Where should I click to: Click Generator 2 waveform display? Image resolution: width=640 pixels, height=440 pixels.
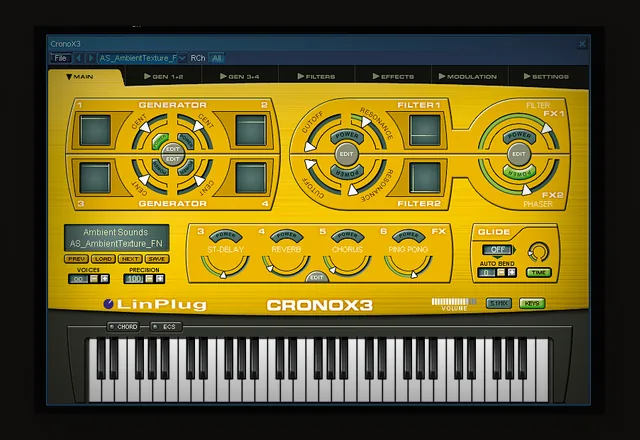(x=251, y=131)
